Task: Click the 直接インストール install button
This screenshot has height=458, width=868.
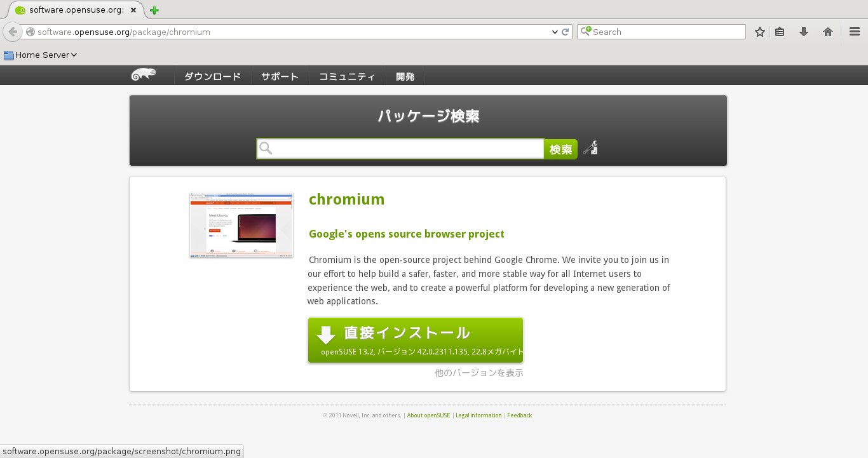Action: coord(416,340)
